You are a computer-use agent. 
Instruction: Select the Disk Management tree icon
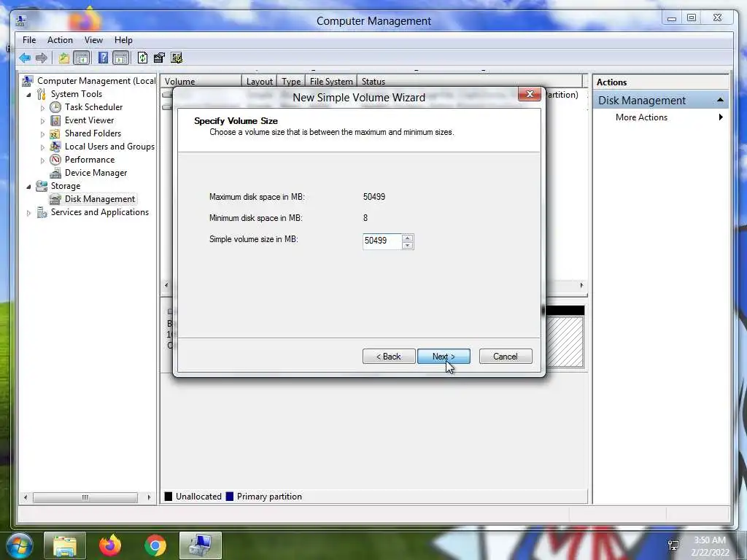pos(55,199)
